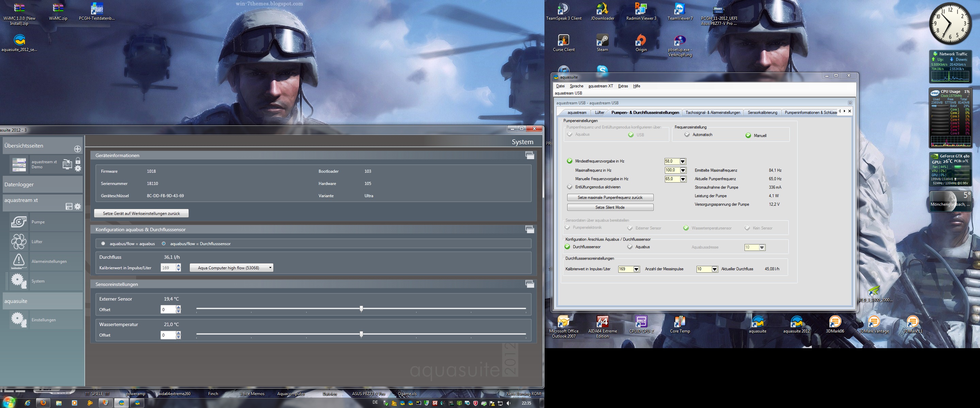The height and width of the screenshot is (408, 980).
Task: Select the aquabus/flow = aquabus radio option
Action: pos(103,243)
